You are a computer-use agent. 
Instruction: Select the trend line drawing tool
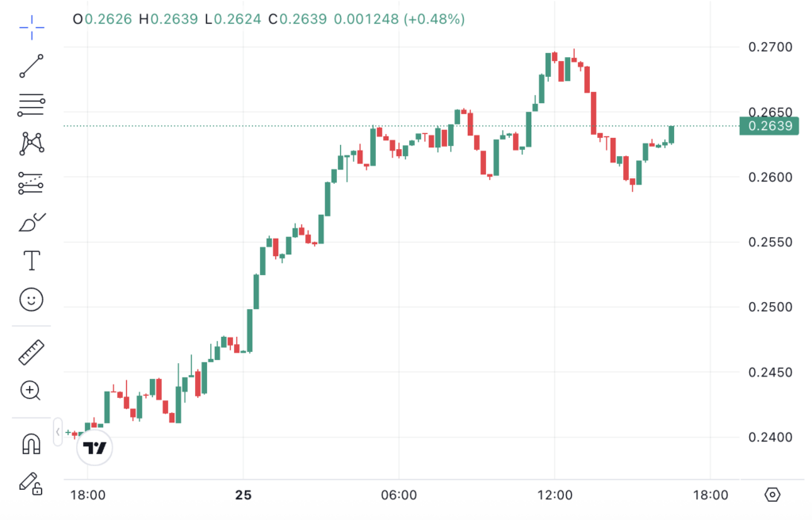click(x=32, y=66)
